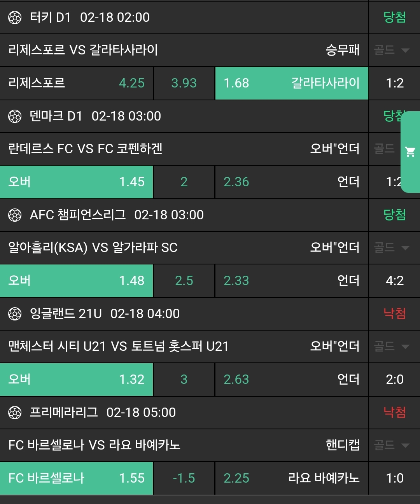The height and width of the screenshot is (504, 420).
Task: Click the soccer ball icon beside 덴마크 D1
Action: coord(15,116)
